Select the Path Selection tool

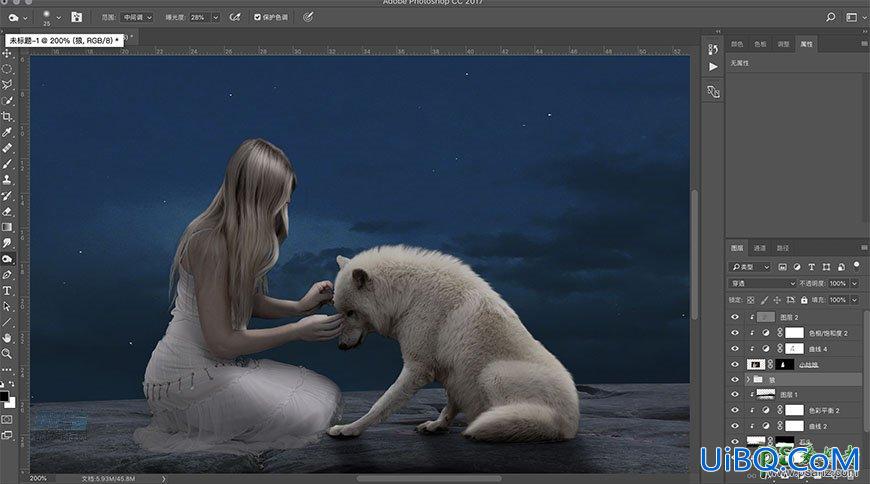coord(7,306)
